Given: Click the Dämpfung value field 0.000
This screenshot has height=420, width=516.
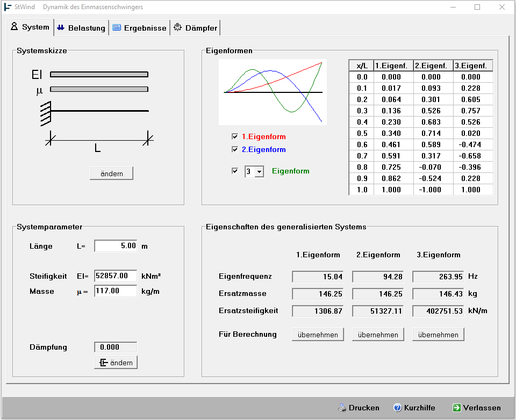Looking at the screenshot, I should [x=116, y=347].
